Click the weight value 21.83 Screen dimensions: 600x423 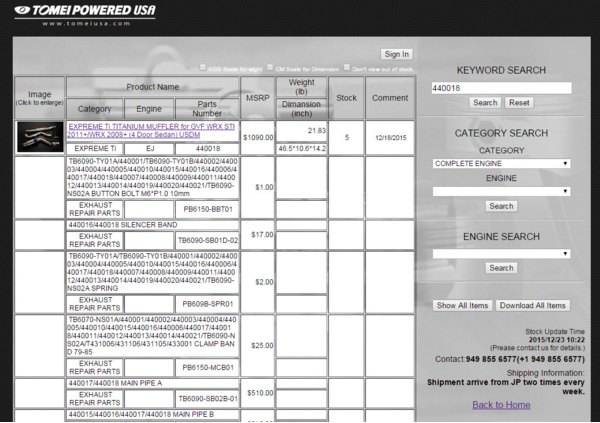[316, 131]
